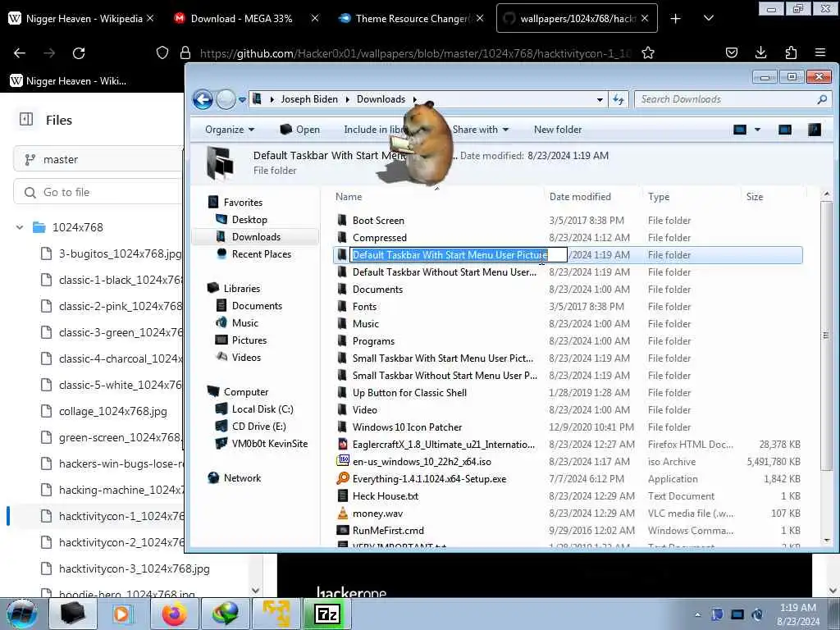840x630 pixels.
Task: Select Desktop under Favorites
Action: [x=249, y=220]
